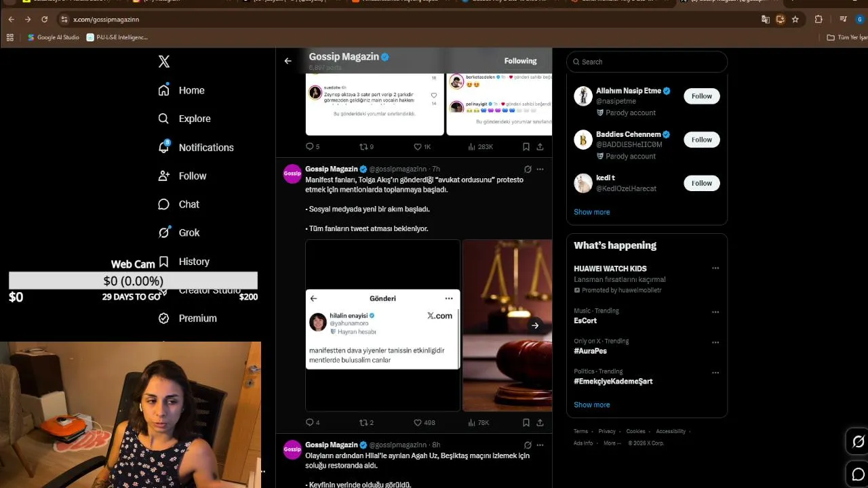Open Premium in the sidebar
This screenshot has width=868, height=488.
pyautogui.click(x=187, y=318)
